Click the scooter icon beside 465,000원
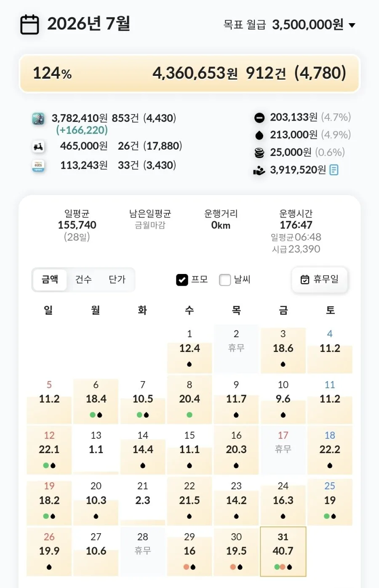The image size is (379, 588). [38, 147]
